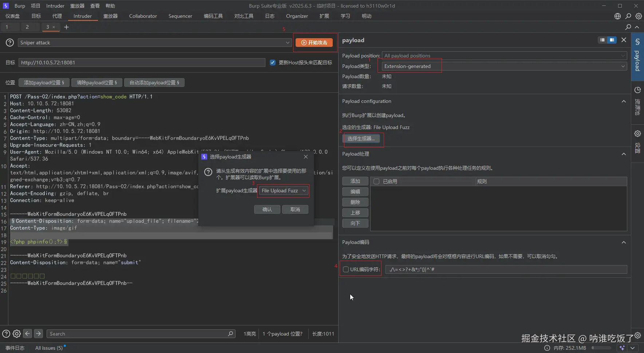Open the Payload position dropdown
This screenshot has height=353, width=644.
pyautogui.click(x=504, y=56)
